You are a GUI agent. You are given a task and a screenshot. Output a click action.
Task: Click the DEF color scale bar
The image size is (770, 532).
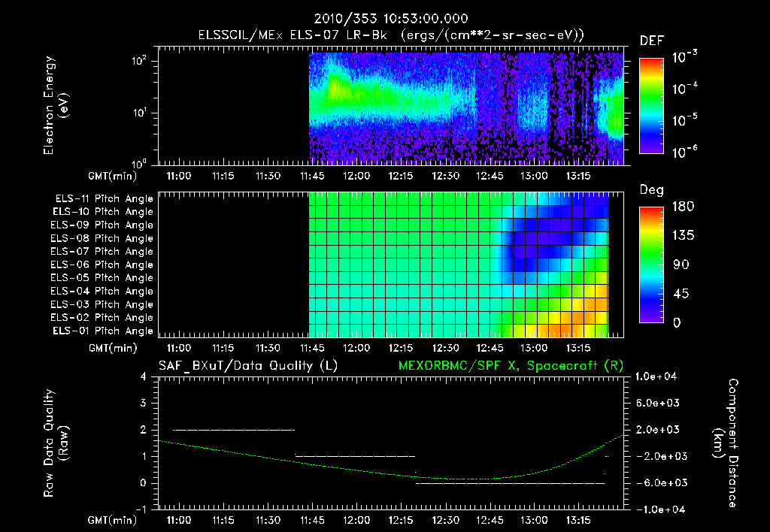(651, 105)
